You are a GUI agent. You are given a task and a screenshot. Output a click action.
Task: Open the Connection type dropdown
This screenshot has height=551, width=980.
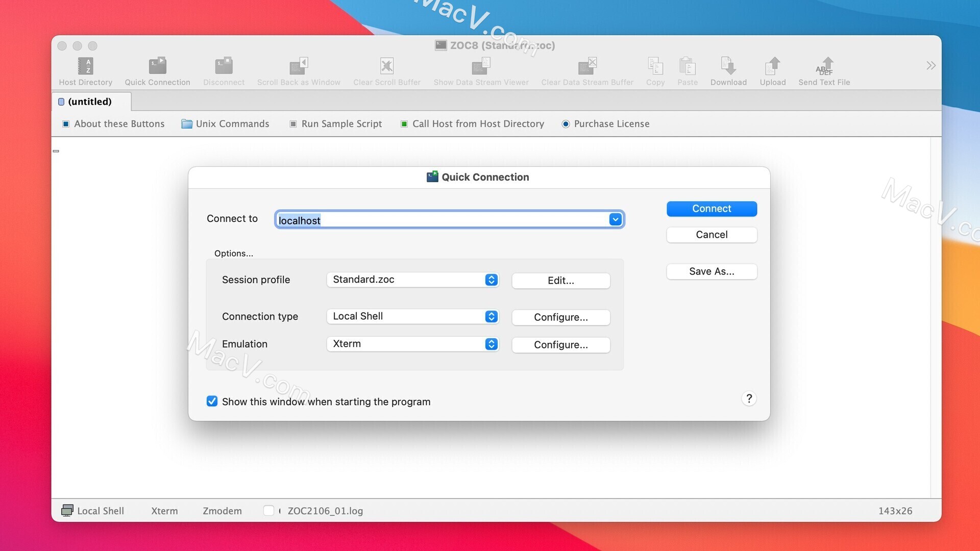coord(412,316)
